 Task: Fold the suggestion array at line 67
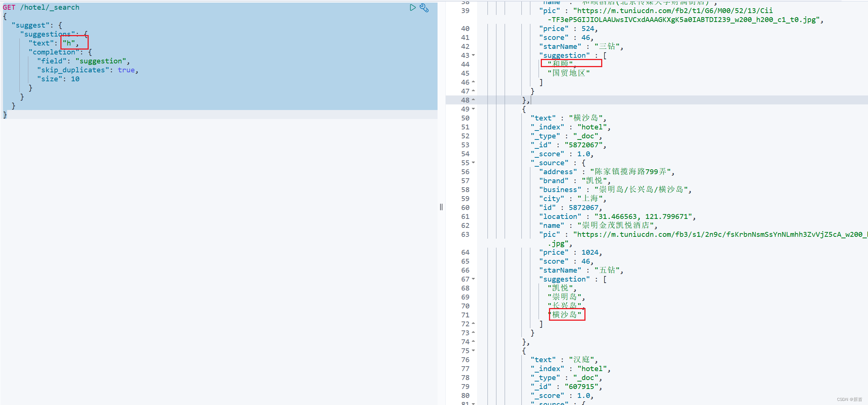473,279
